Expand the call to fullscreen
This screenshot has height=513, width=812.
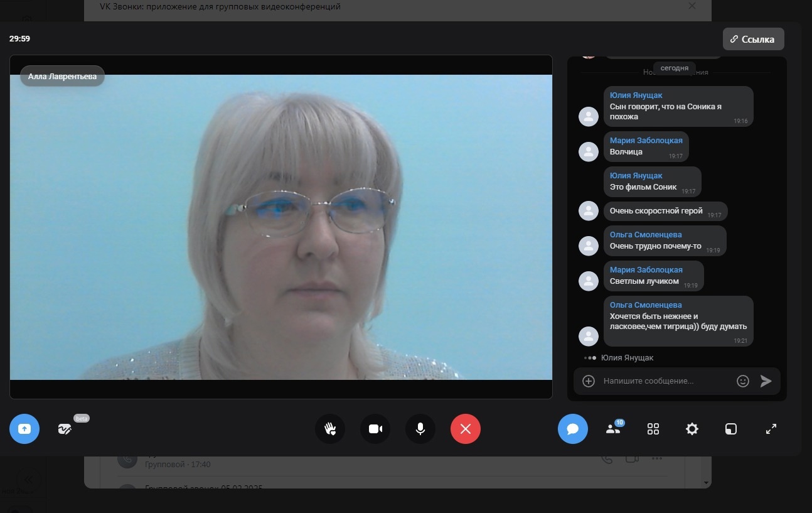tap(771, 429)
